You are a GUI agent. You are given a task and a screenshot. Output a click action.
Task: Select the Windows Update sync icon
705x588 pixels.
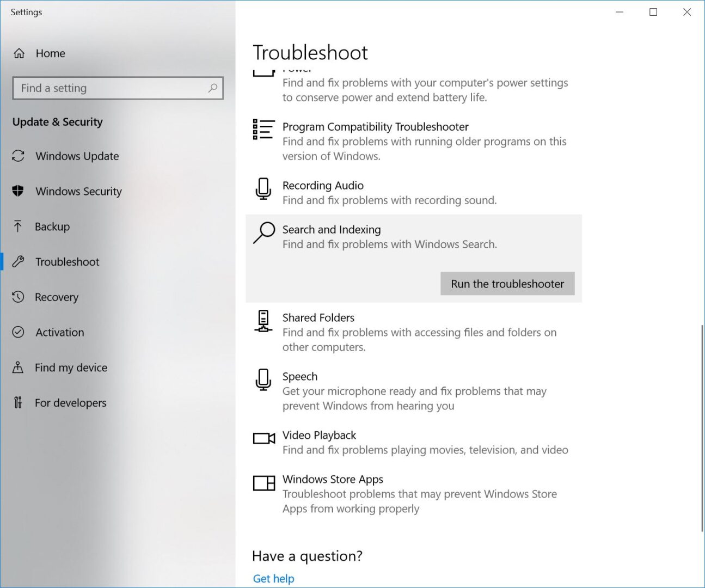pyautogui.click(x=18, y=156)
